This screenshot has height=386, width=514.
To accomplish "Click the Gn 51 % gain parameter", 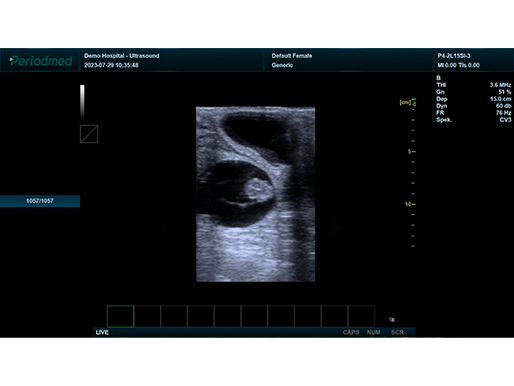I will 474,92.
